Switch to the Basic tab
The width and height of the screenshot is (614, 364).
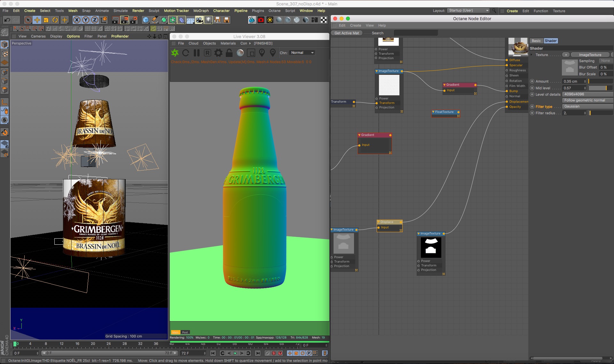536,41
